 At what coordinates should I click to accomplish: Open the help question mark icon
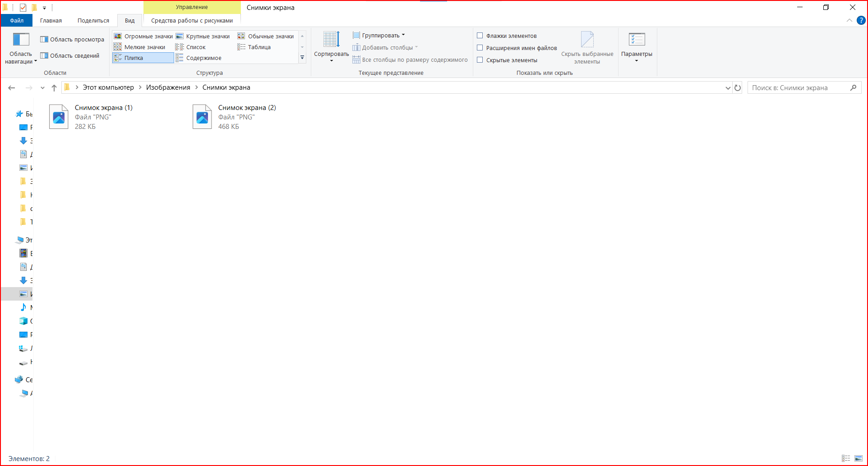861,20
